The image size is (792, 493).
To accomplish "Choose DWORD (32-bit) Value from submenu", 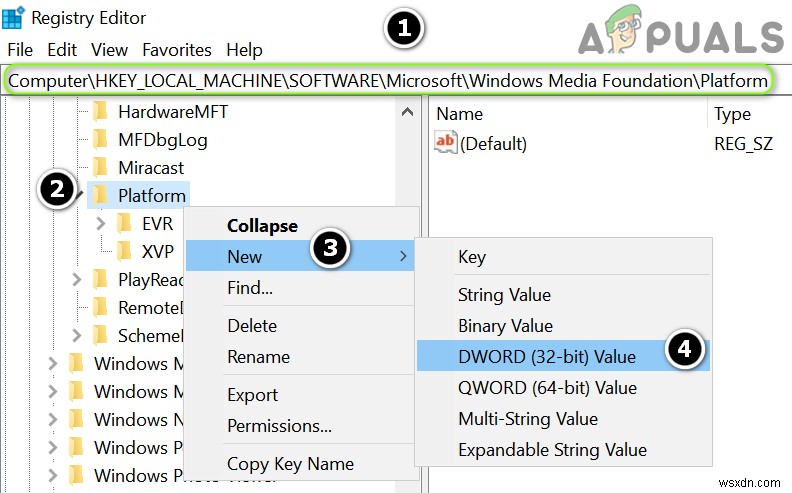I will pos(546,356).
